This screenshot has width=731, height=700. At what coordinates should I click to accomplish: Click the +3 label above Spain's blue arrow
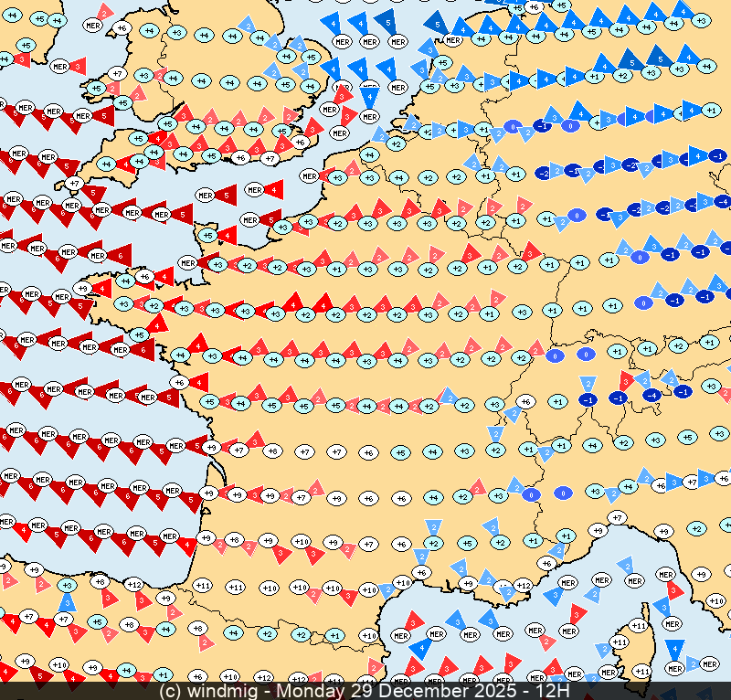pyautogui.click(x=67, y=585)
